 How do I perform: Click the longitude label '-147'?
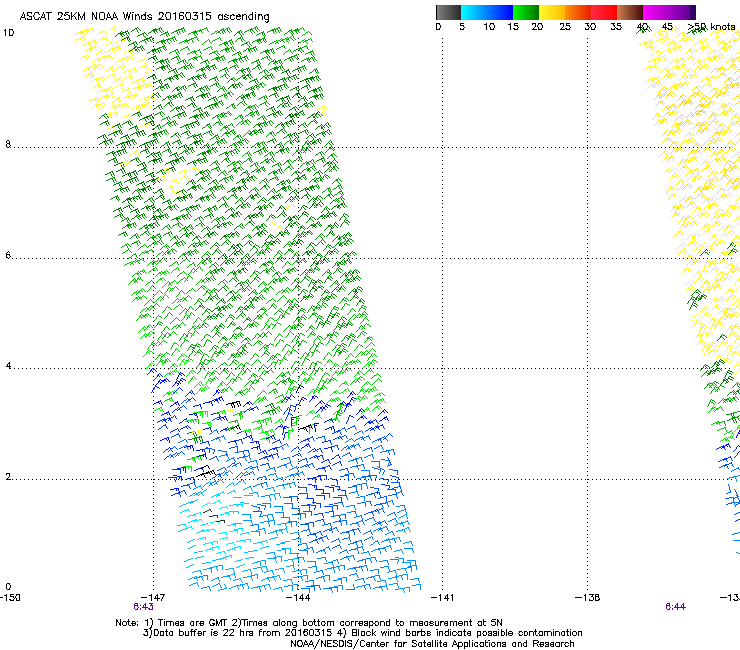[x=153, y=598]
